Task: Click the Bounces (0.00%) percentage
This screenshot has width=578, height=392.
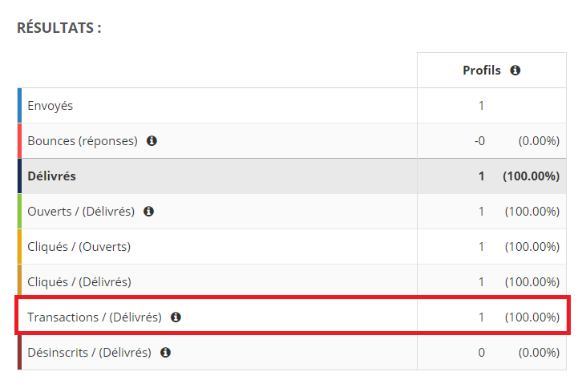Action: click(538, 141)
